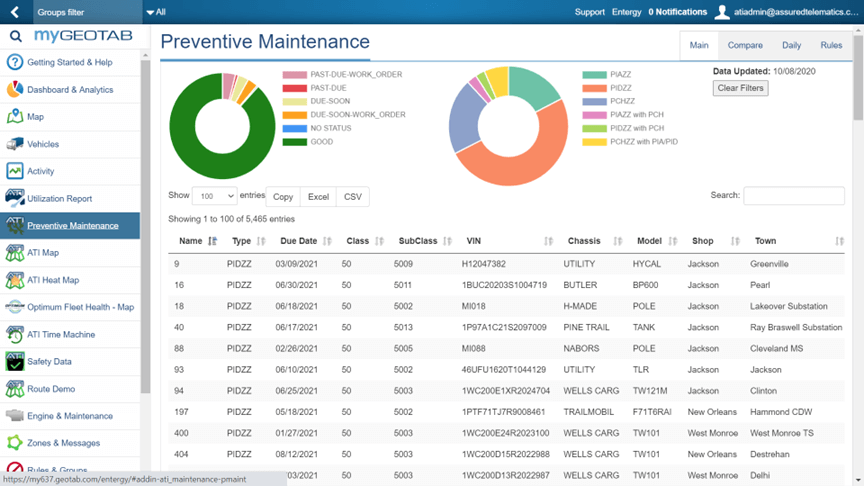Click the ATI Map icon
The image size is (864, 486).
15,252
